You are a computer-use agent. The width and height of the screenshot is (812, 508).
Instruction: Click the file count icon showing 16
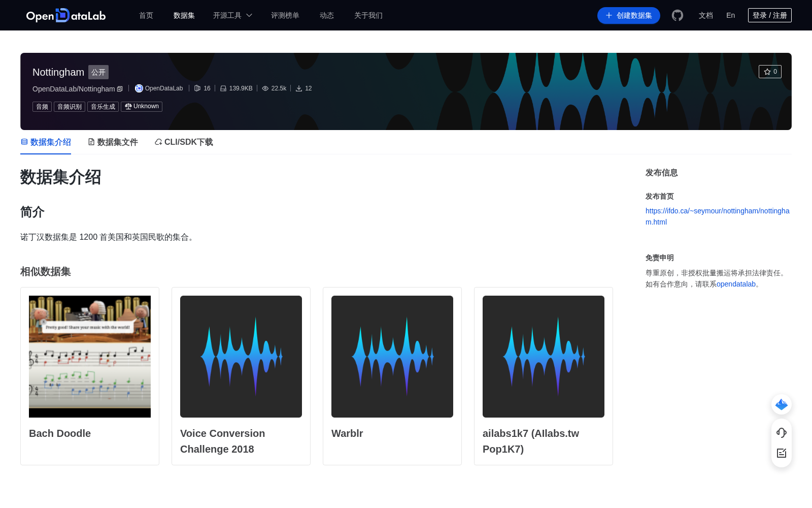tap(197, 88)
